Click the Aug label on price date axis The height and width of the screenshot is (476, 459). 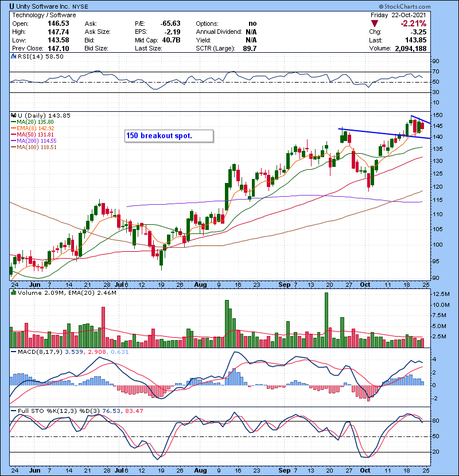(200, 285)
